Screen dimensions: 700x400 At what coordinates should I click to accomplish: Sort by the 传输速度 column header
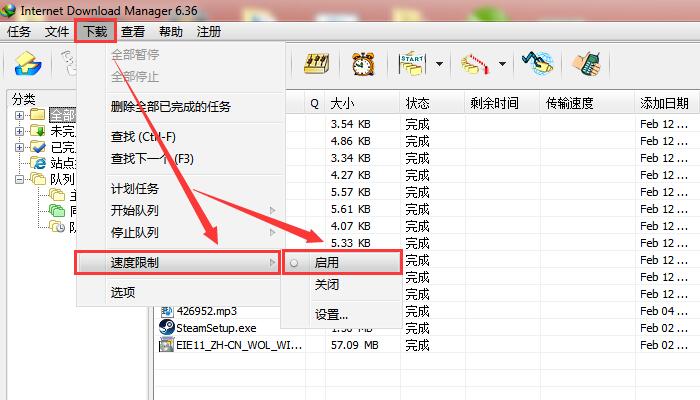(587, 103)
